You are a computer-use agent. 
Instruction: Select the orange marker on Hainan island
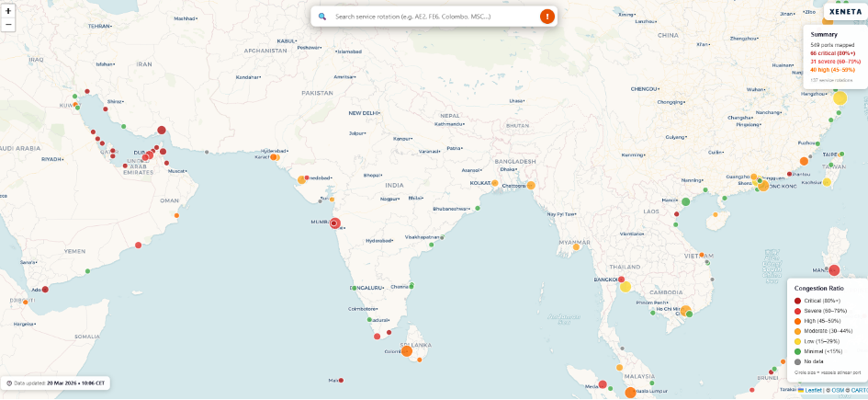pyautogui.click(x=716, y=214)
